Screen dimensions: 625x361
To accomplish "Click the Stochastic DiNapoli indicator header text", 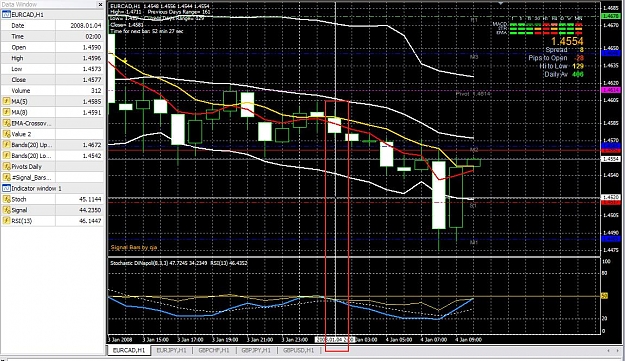I will click(x=179, y=263).
